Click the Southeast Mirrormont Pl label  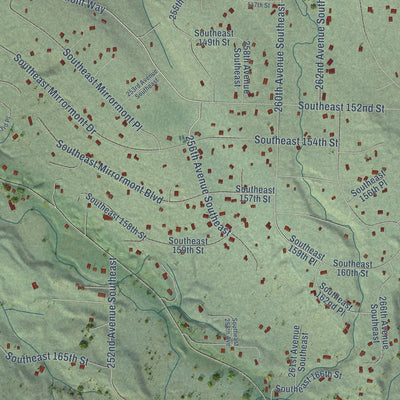click(102, 90)
